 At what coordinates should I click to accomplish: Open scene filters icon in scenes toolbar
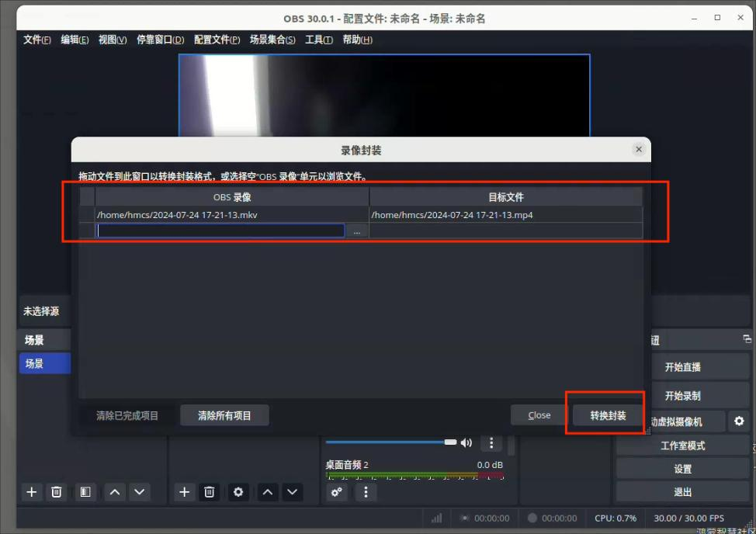pyautogui.click(x=85, y=492)
